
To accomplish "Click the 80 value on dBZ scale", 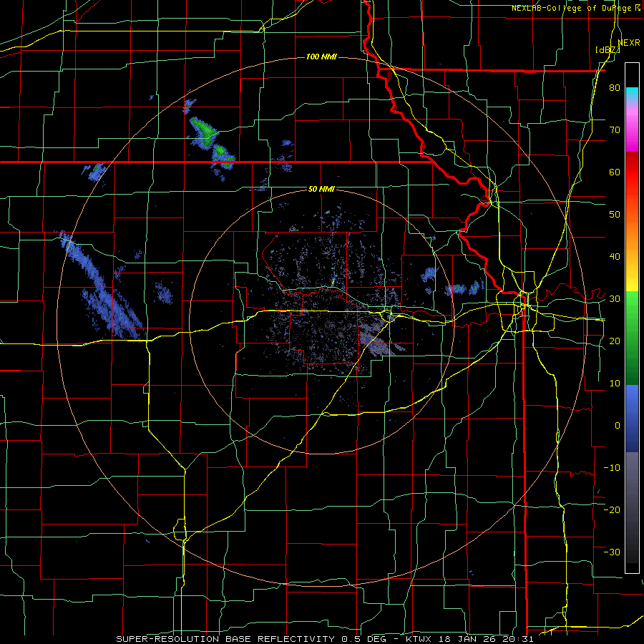I will [615, 87].
